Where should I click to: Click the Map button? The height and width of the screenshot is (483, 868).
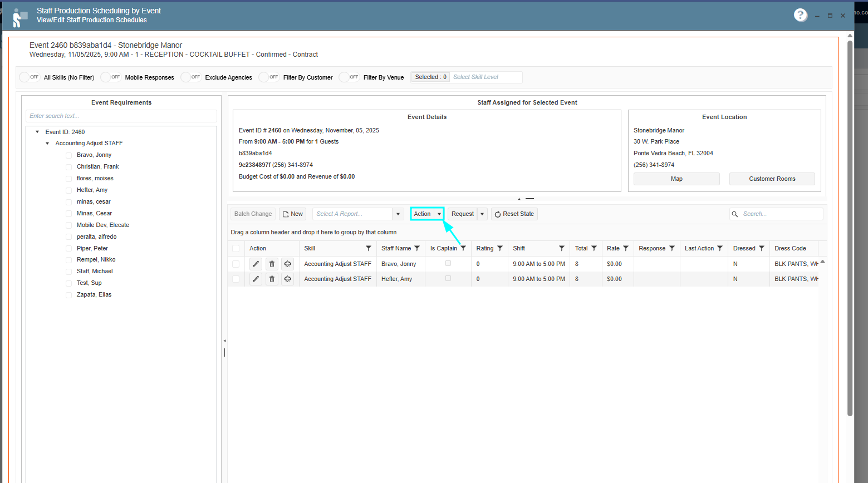point(676,179)
